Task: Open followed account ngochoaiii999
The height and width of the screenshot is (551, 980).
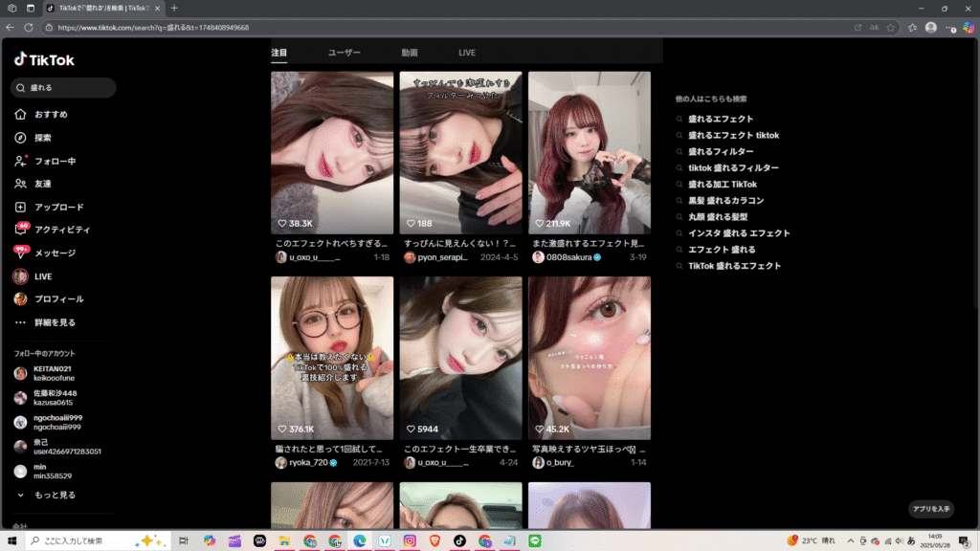Action: [48, 422]
